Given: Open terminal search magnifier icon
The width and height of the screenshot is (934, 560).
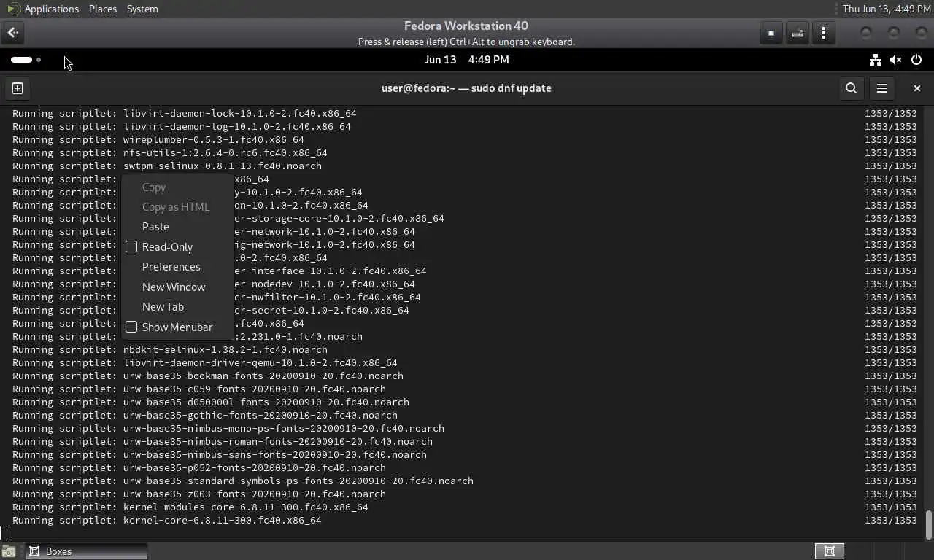Looking at the screenshot, I should coord(851,88).
